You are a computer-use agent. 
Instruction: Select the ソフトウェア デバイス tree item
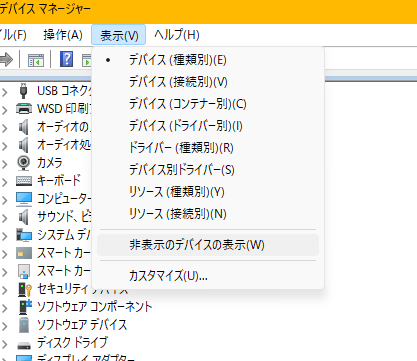point(82,325)
